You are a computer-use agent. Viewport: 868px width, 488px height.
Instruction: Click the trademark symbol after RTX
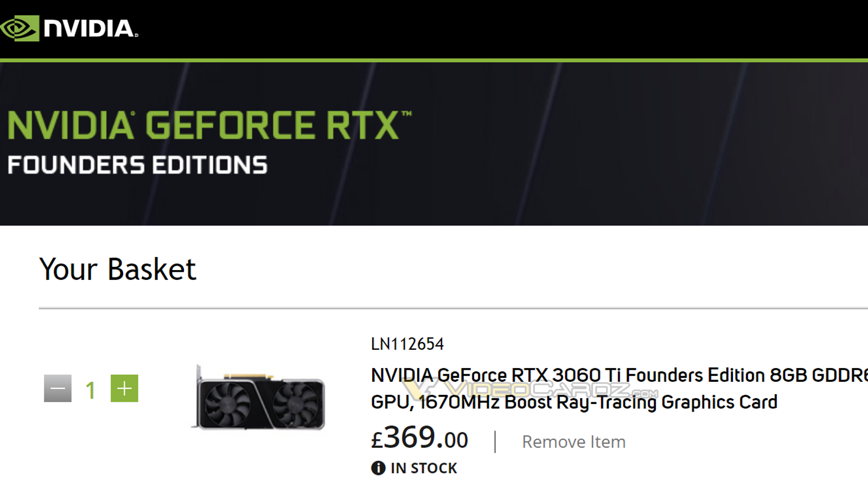pyautogui.click(x=406, y=114)
